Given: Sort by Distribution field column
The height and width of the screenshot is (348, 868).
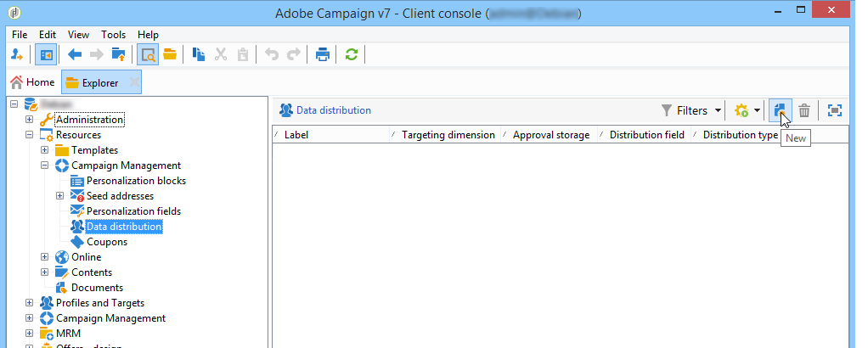Looking at the screenshot, I should pos(645,135).
